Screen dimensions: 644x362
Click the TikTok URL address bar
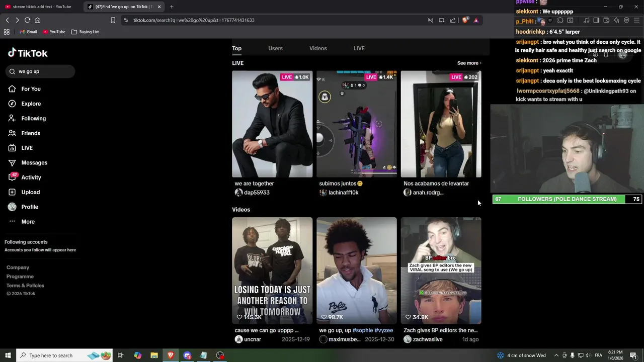(272, 20)
